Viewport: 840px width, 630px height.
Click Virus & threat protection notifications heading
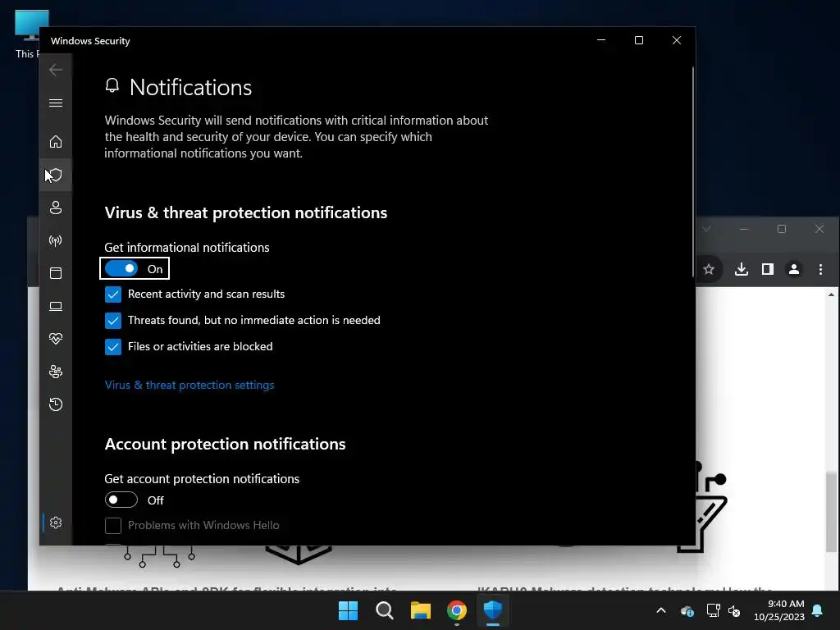246,212
